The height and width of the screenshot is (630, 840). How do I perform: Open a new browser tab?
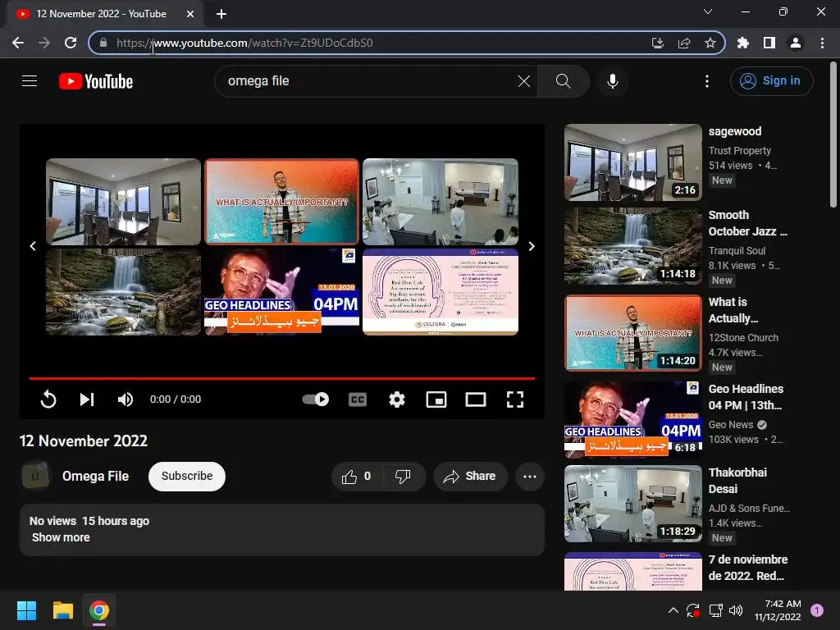tap(221, 14)
